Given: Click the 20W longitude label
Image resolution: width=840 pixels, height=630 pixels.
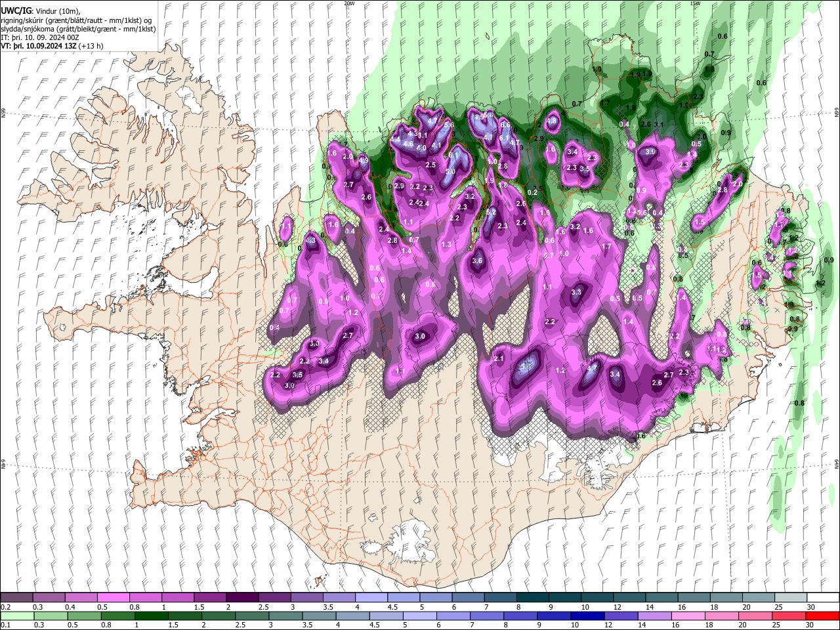Looking at the screenshot, I should [x=349, y=3].
